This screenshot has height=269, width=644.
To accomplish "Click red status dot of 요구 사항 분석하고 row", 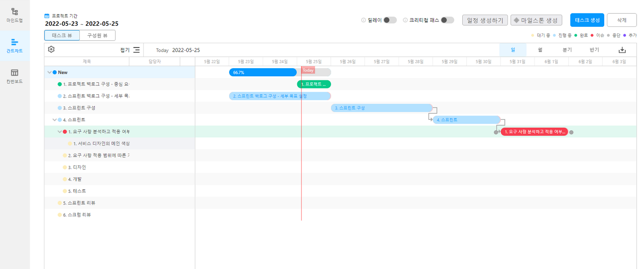I will click(65, 132).
